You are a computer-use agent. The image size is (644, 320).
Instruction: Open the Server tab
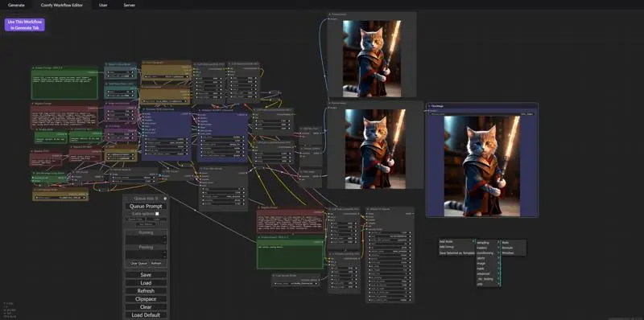click(129, 5)
